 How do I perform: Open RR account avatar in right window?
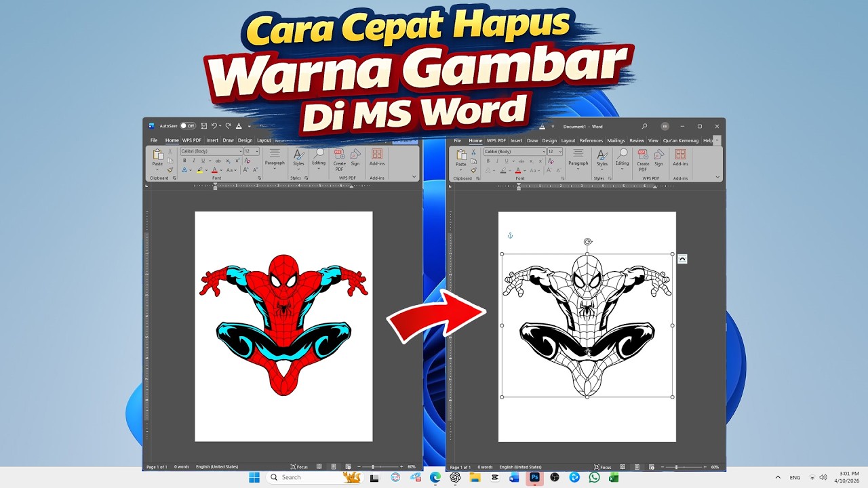[x=665, y=127]
